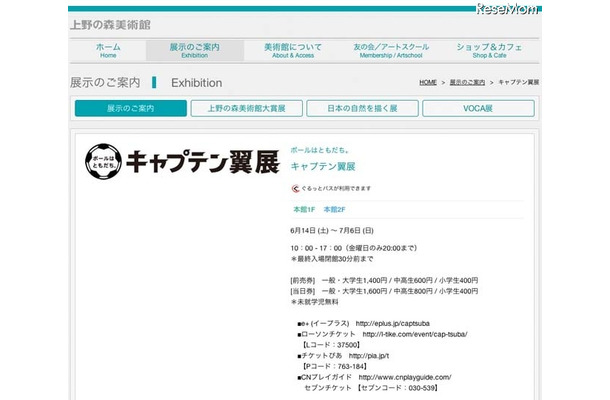Screen dimensions: 610x400
Task: Open the pia.jp/t ticket URL
Action: coord(369,356)
